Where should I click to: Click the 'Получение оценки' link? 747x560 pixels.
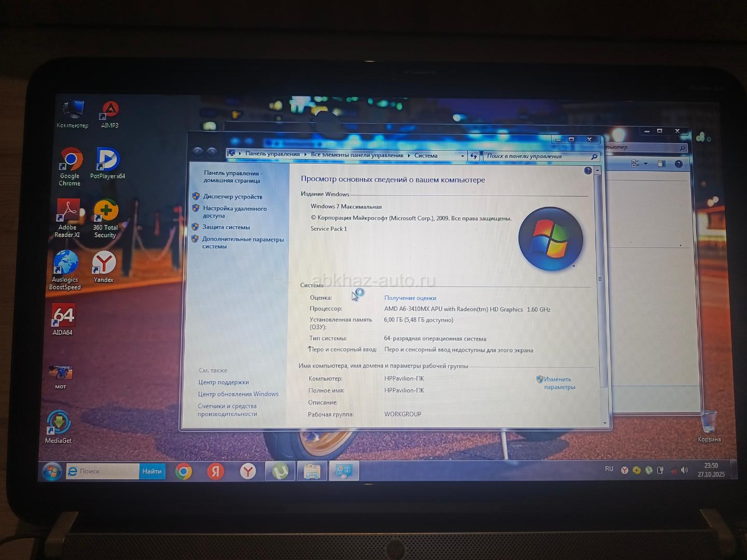click(x=410, y=298)
